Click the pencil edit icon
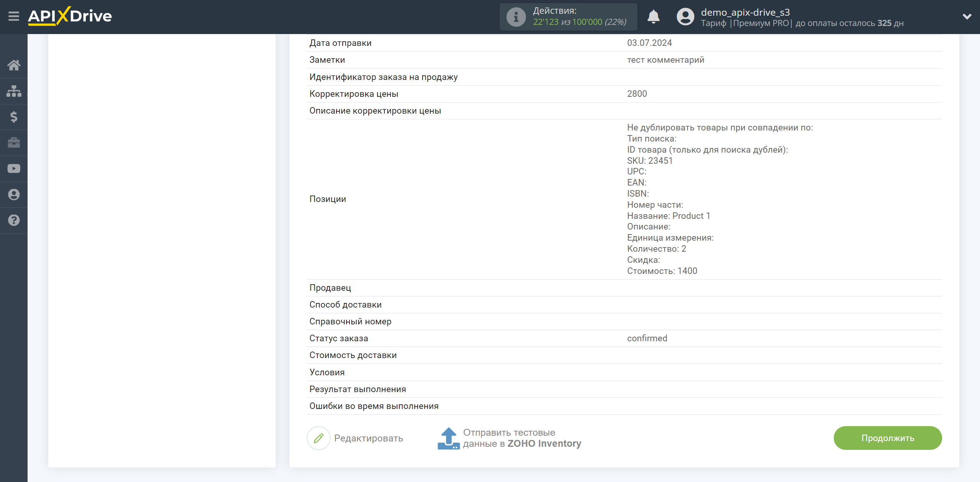 click(x=318, y=438)
